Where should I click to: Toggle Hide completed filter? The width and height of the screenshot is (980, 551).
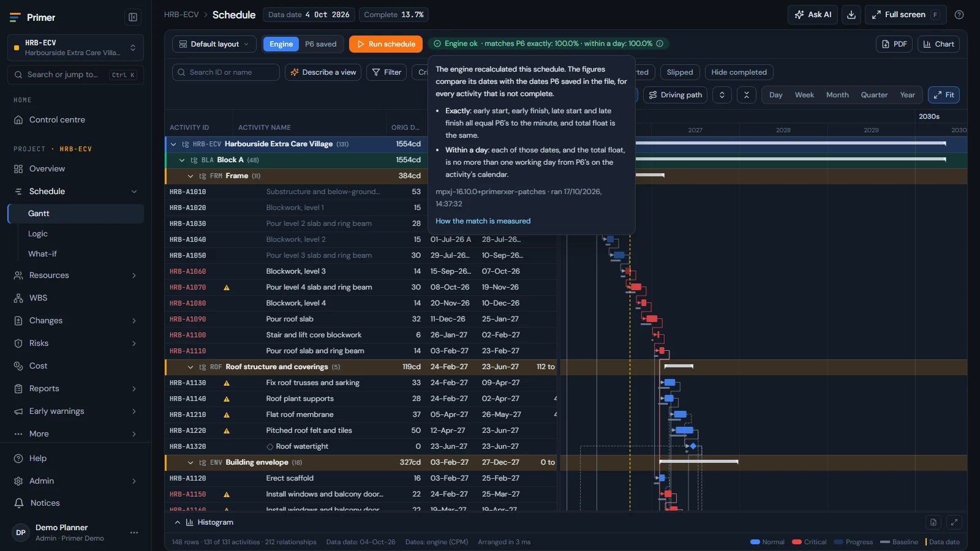pyautogui.click(x=739, y=72)
